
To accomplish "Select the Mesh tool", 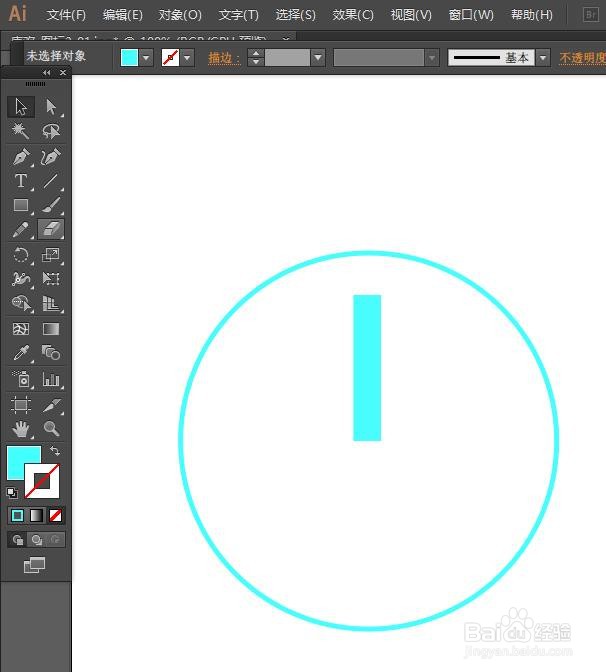I will coord(21,329).
